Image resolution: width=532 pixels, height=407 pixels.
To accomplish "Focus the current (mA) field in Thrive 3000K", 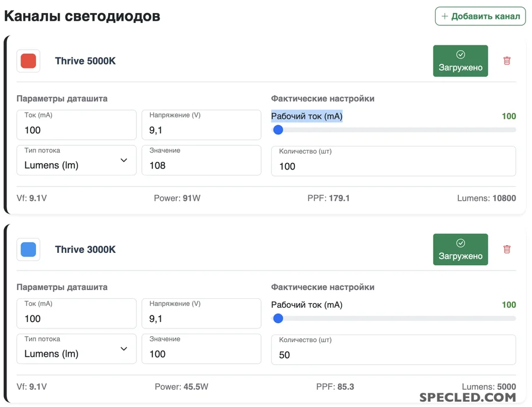I will coord(76,314).
